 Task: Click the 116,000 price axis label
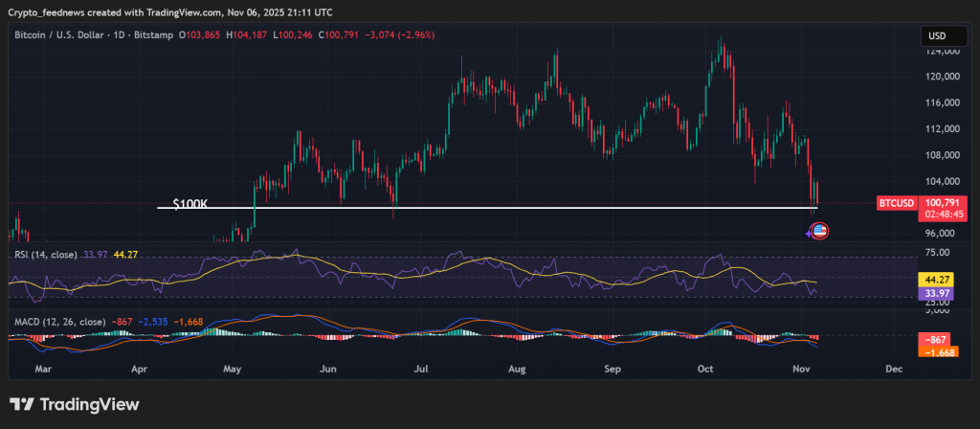[944, 102]
